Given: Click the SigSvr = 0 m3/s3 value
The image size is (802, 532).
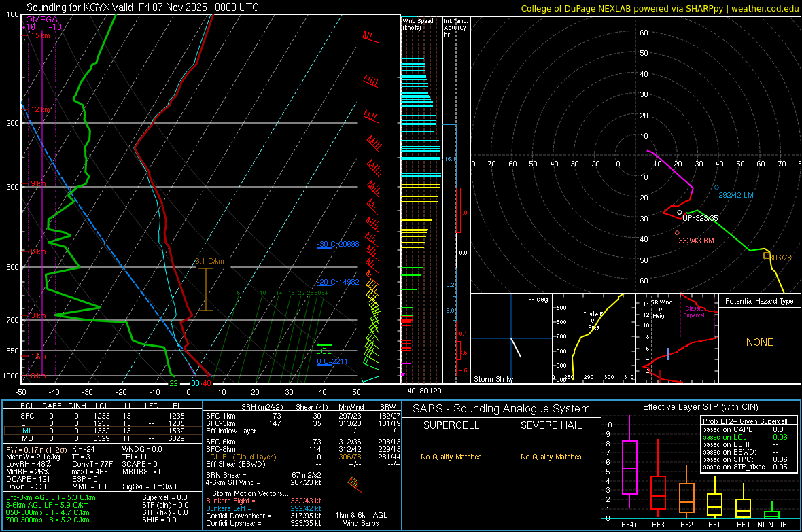Looking at the screenshot, I should 150,486.
